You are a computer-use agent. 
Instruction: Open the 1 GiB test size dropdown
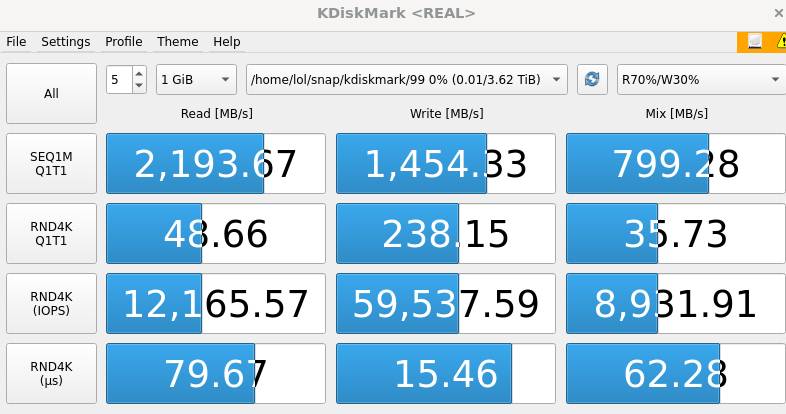click(x=196, y=80)
